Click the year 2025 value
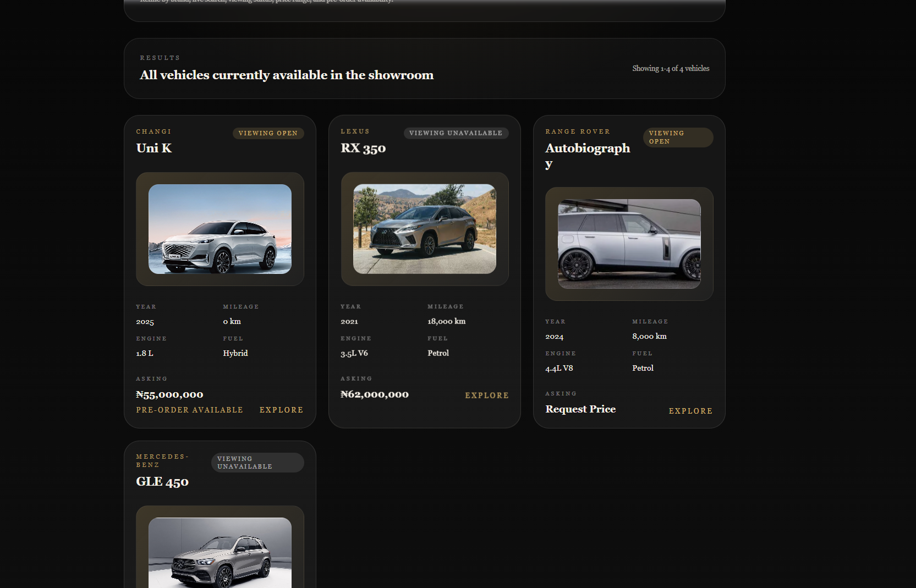This screenshot has width=916, height=588. click(x=145, y=321)
